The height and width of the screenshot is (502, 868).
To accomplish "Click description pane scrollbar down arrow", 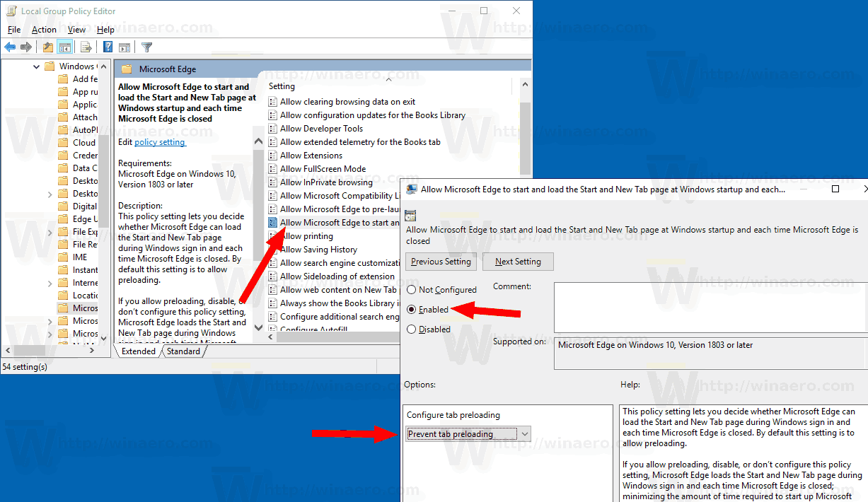I will (258, 327).
